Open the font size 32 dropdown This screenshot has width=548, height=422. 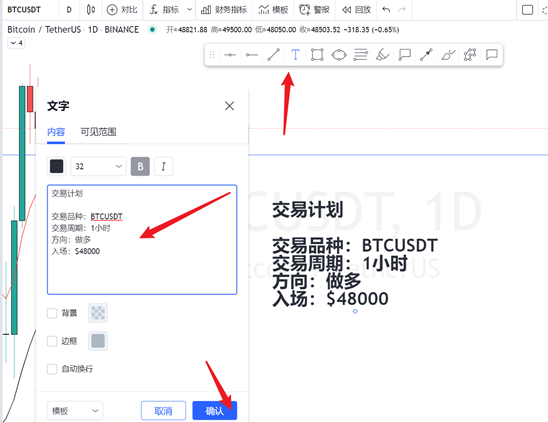pos(99,166)
